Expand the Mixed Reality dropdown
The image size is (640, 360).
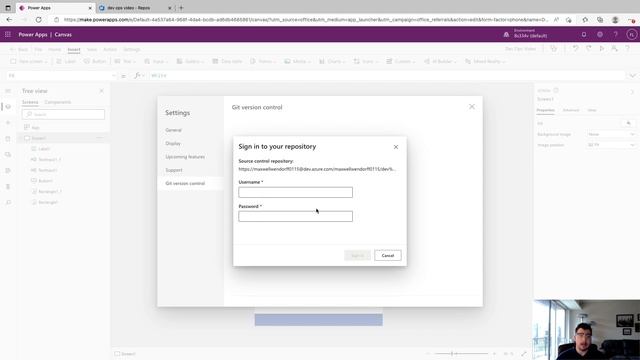click(x=485, y=61)
